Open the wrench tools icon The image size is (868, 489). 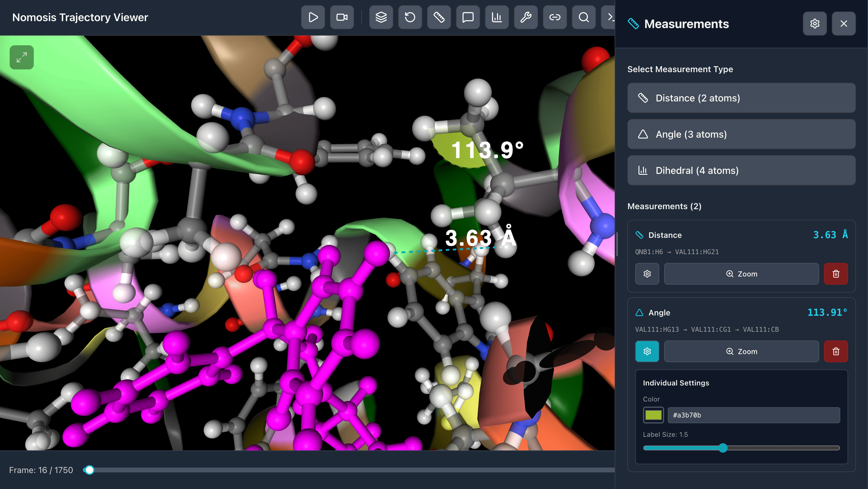click(526, 17)
